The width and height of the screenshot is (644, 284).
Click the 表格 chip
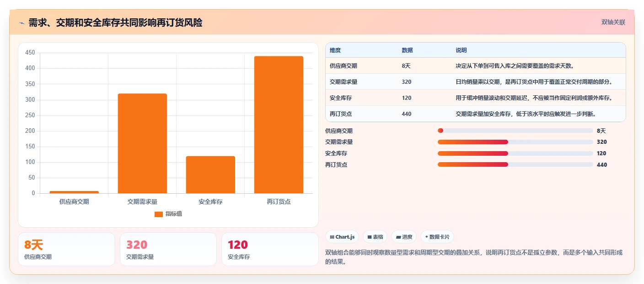[375, 237]
